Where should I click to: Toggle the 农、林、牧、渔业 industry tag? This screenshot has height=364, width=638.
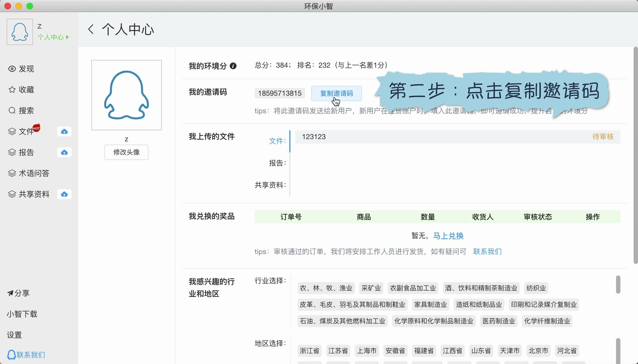326,288
